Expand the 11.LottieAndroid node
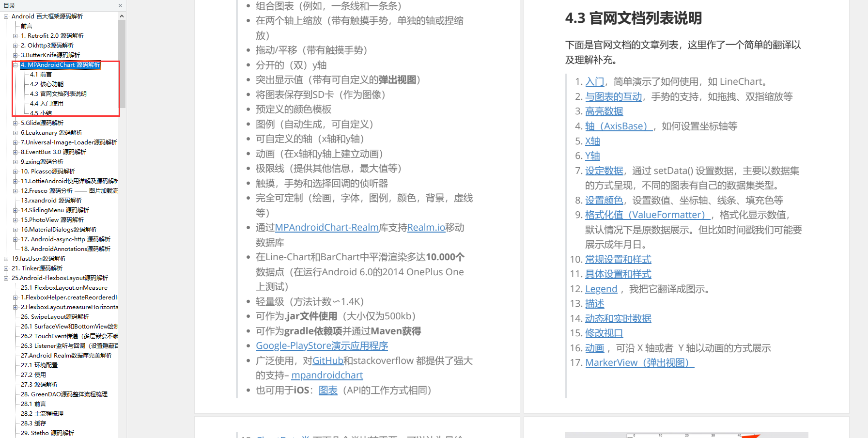Viewport: 868px width, 438px height. pos(15,181)
